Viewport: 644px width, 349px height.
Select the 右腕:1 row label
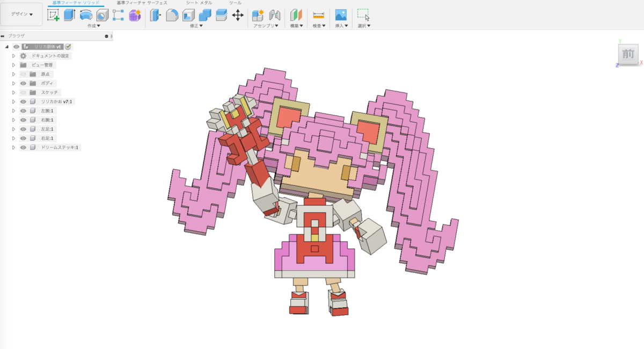coord(47,120)
